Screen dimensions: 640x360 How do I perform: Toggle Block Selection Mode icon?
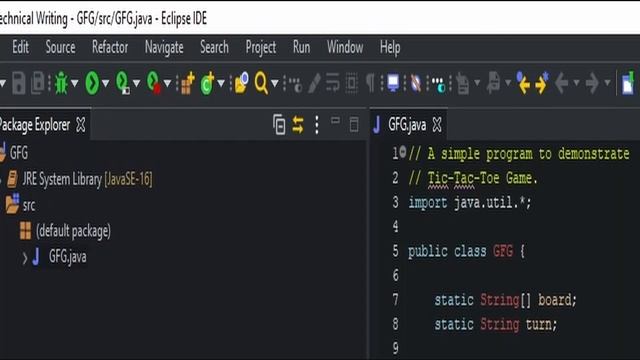[x=352, y=83]
